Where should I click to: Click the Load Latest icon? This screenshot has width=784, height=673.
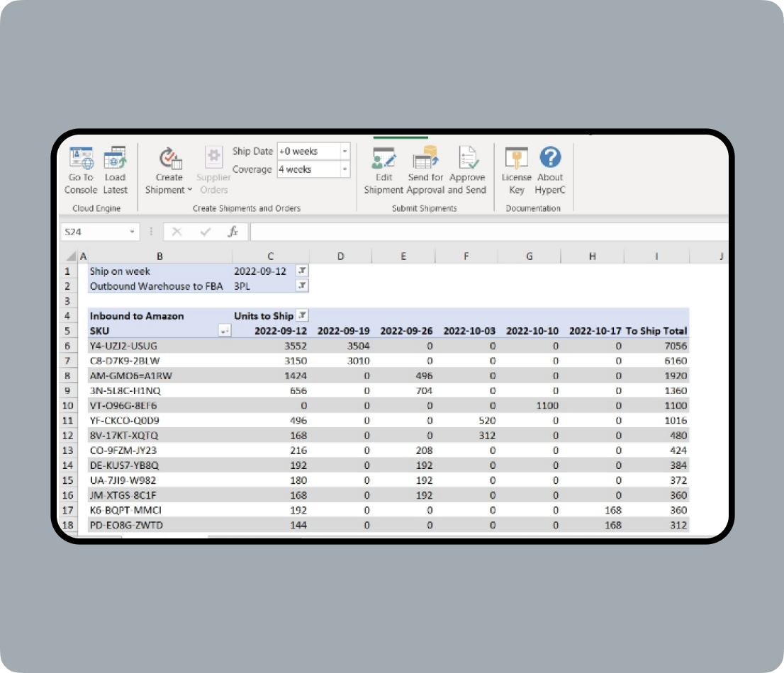[x=115, y=159]
